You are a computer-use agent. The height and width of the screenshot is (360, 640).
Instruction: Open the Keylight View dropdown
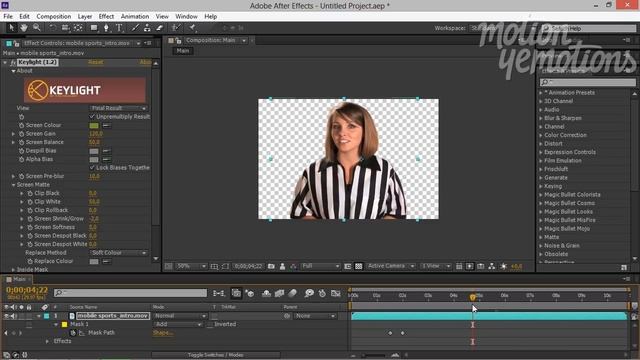click(x=118, y=108)
